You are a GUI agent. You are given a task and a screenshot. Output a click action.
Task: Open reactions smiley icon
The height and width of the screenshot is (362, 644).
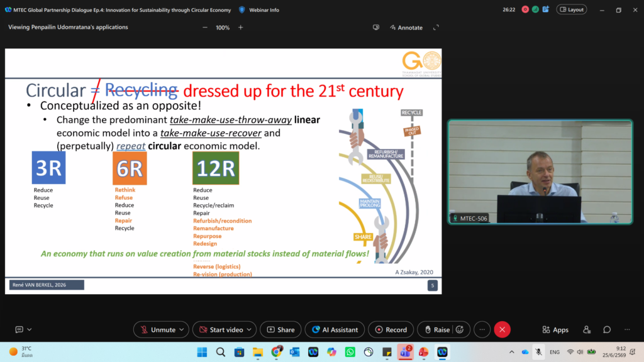tap(460, 329)
